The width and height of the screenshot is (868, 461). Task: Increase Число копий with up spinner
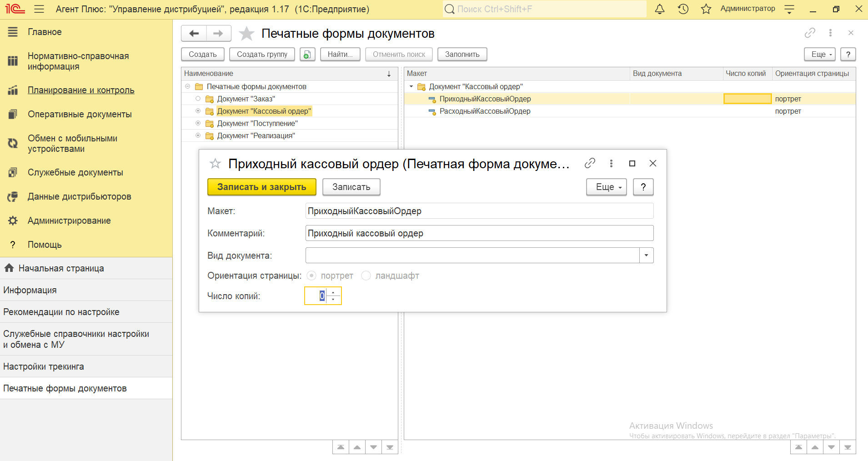333,292
